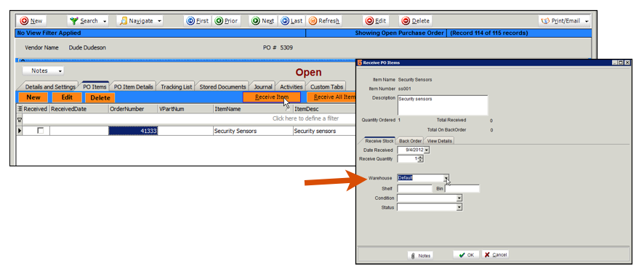The height and width of the screenshot is (279, 644).
Task: Open the Date Received calendar dropdown
Action: (x=427, y=150)
